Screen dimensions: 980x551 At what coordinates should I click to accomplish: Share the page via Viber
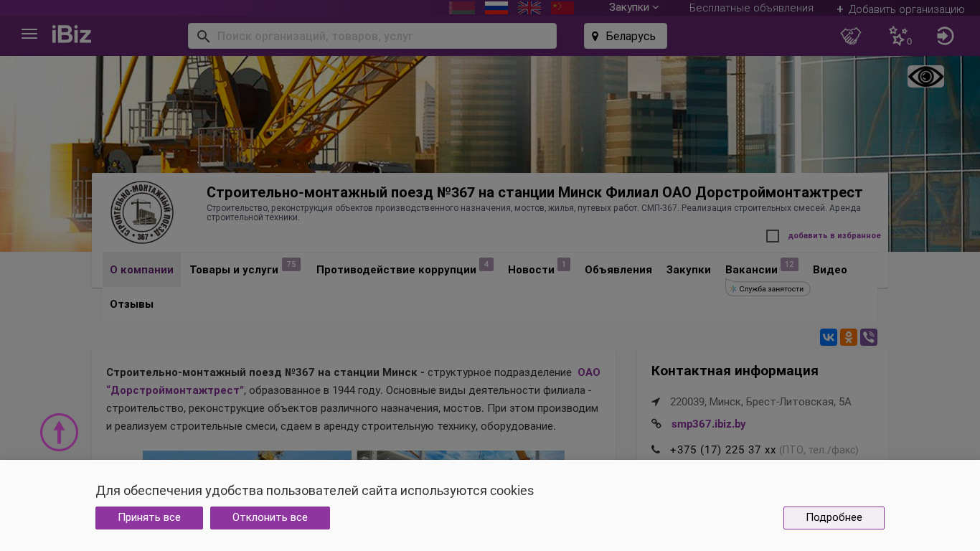click(x=869, y=337)
